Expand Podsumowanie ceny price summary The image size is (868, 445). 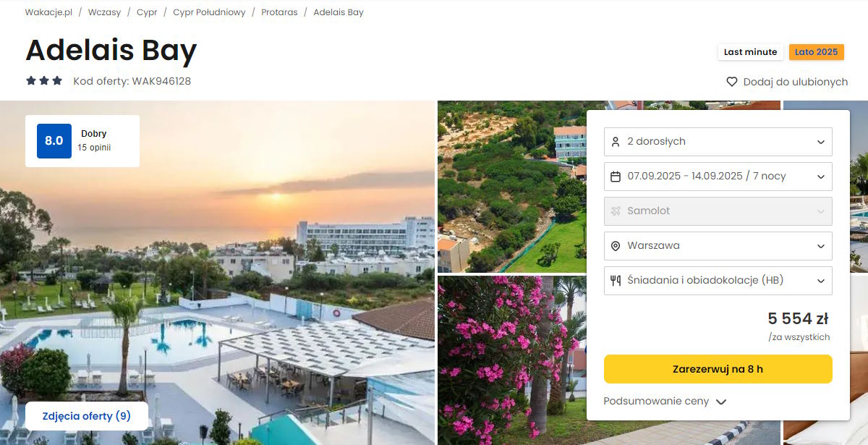(x=665, y=402)
